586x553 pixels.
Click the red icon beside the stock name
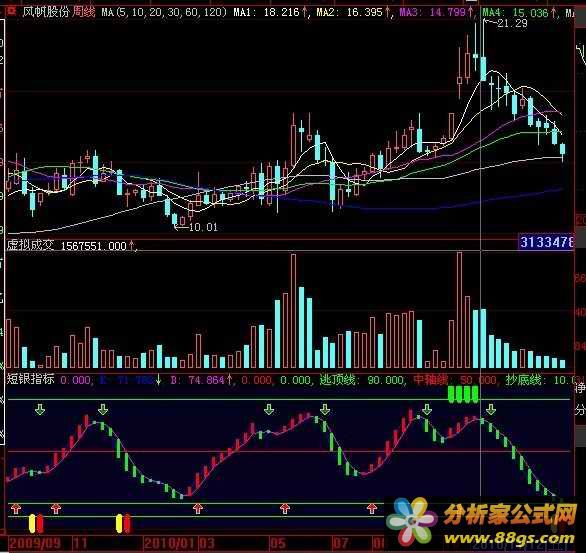pos(11,11)
